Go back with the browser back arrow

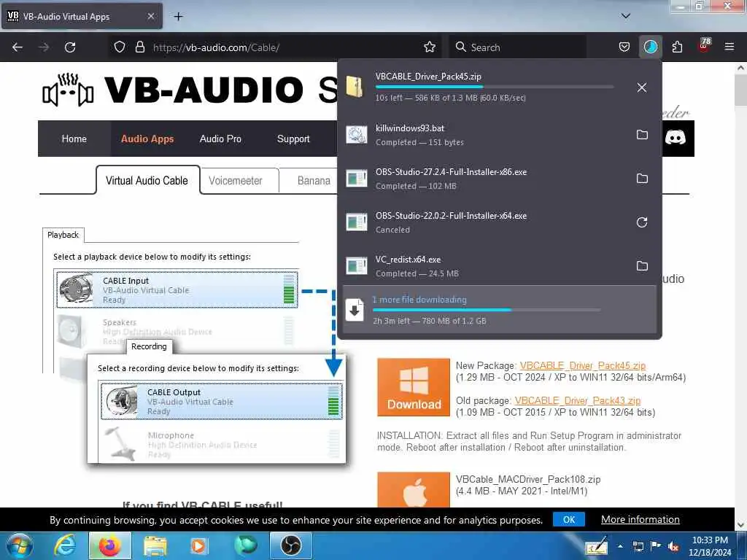tap(18, 47)
